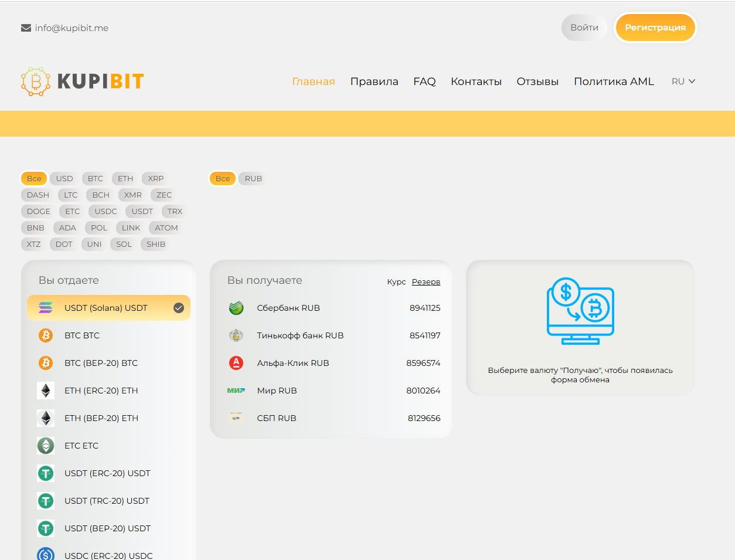Click the Курс column label
Viewport: 735px width, 560px height.
396,282
